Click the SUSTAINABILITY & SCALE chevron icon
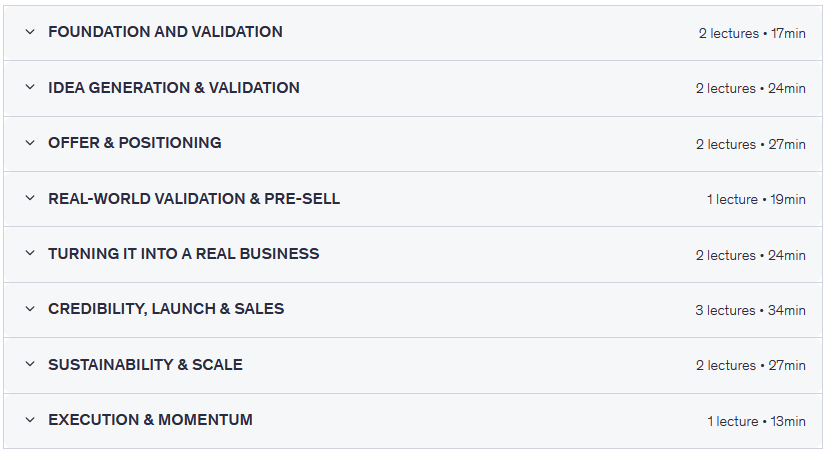 pyautogui.click(x=30, y=365)
